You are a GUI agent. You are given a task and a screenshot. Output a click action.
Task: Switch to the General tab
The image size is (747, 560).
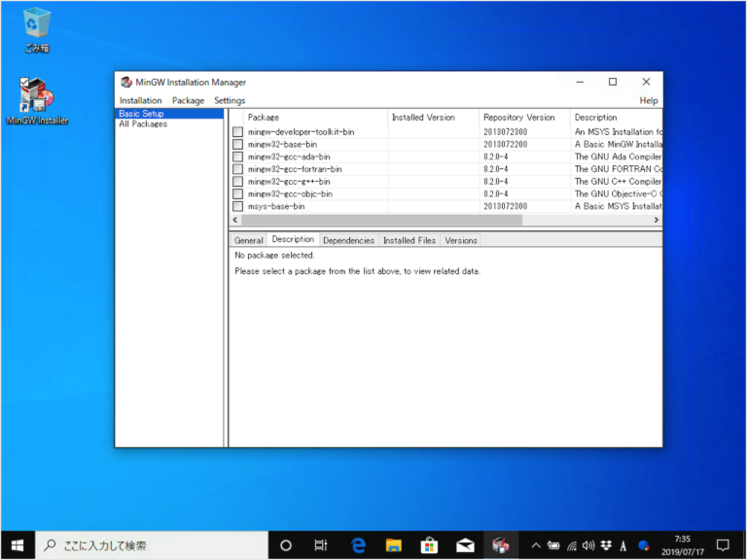[x=249, y=240]
